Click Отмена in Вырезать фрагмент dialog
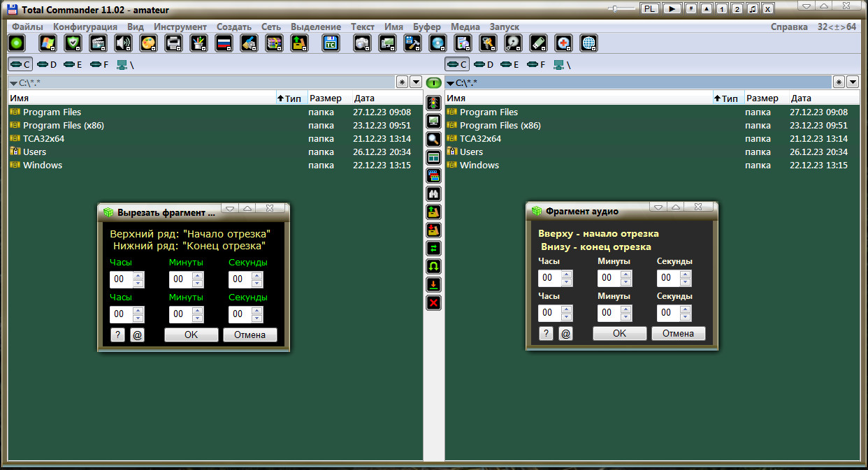This screenshot has height=470, width=868. (x=250, y=335)
